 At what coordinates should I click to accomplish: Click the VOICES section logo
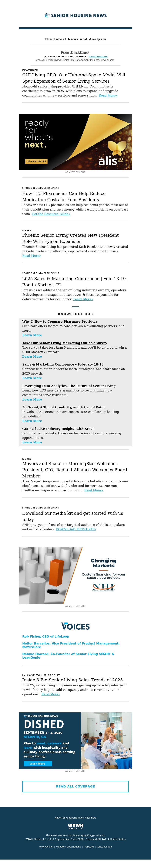(75, 626)
